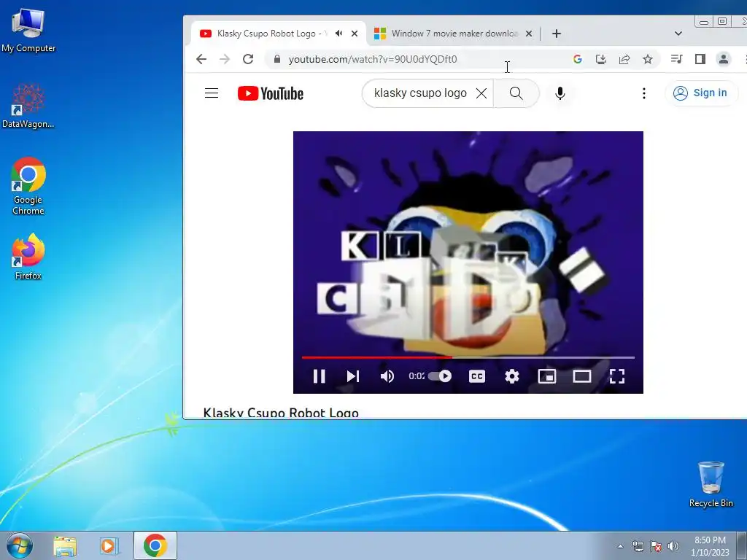The image size is (747, 560).
Task: Open My Computer desktop icon
Action: pyautogui.click(x=28, y=31)
